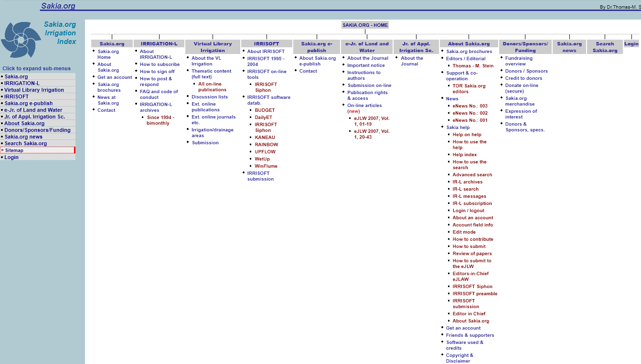
Task: Expand About Sakia.org in the sidebar
Action: pyautogui.click(x=24, y=123)
